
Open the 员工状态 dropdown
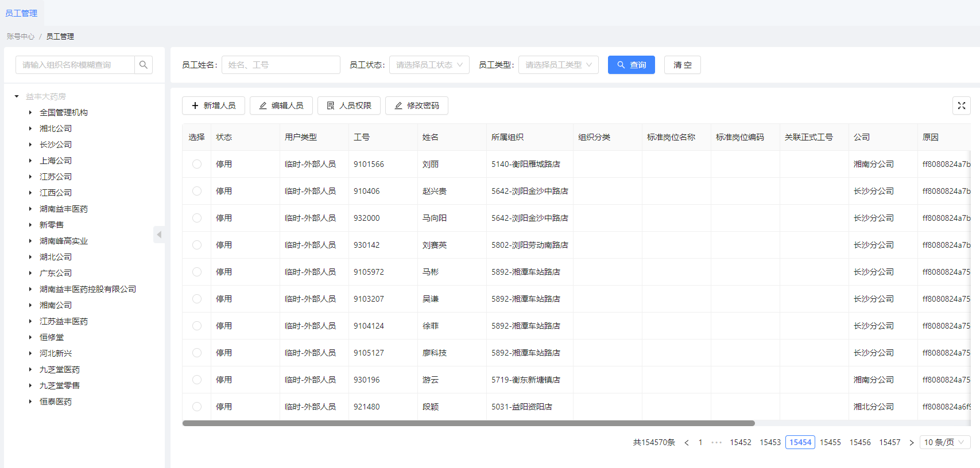429,65
